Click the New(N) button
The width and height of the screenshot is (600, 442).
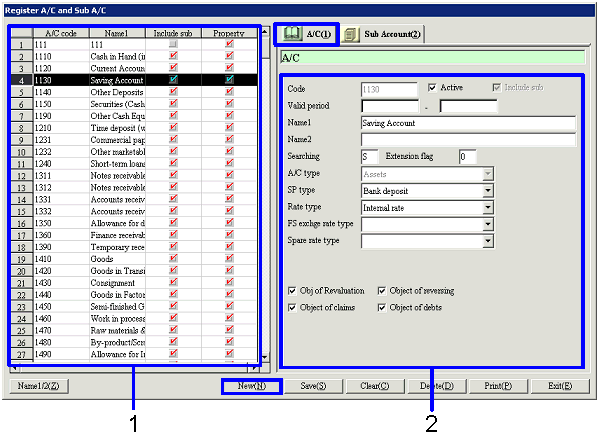click(x=250, y=386)
